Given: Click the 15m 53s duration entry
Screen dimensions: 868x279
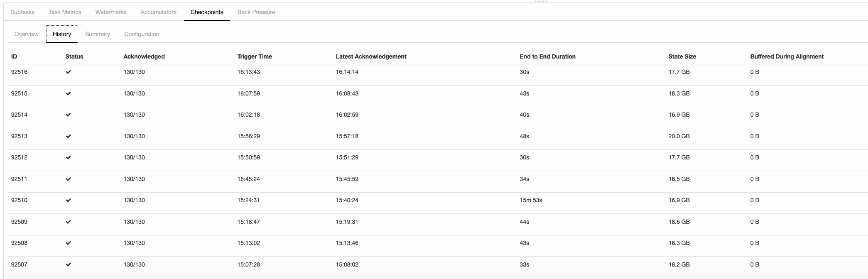Looking at the screenshot, I should [531, 200].
